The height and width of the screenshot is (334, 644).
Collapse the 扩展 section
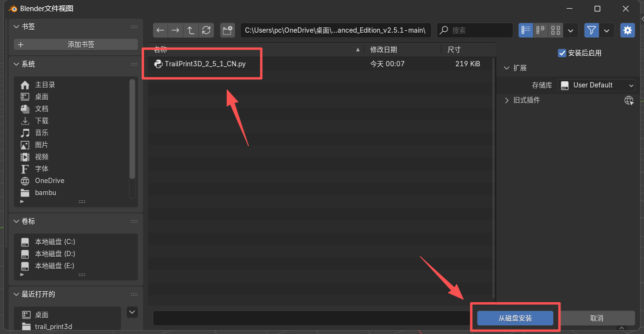click(507, 68)
